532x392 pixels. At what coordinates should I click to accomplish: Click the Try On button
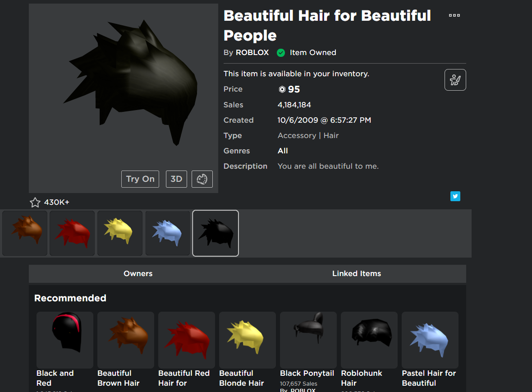[140, 179]
